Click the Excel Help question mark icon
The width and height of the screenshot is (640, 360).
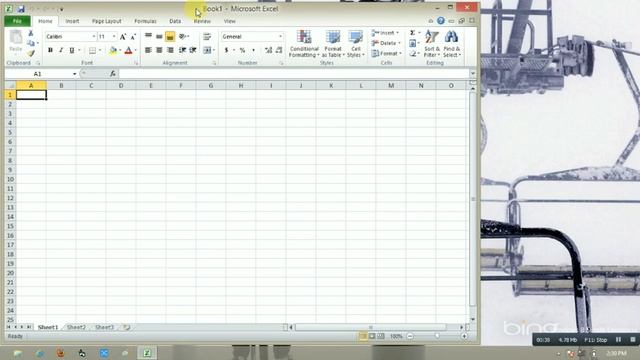pyautogui.click(x=441, y=20)
